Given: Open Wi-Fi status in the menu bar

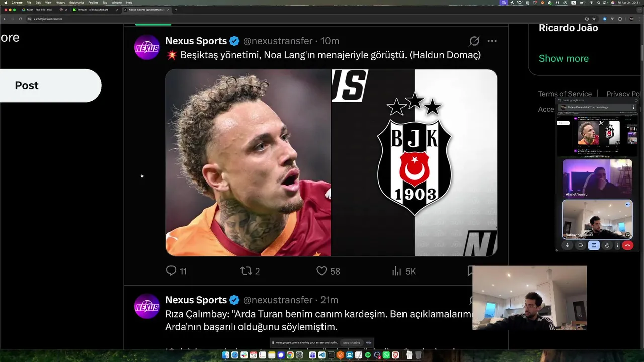Looking at the screenshot, I should coord(591,3).
